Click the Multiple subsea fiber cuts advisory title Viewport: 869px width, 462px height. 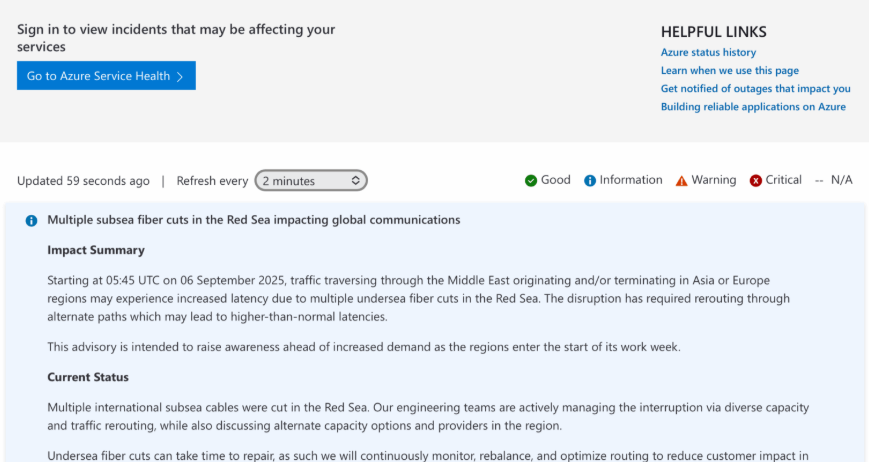tap(254, 220)
